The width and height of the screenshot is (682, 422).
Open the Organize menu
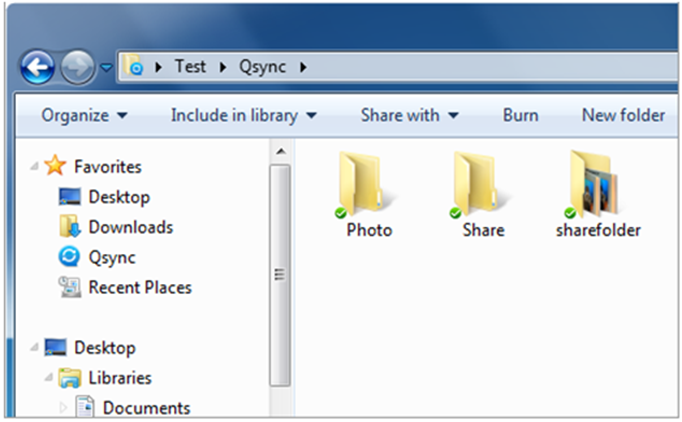[x=84, y=115]
